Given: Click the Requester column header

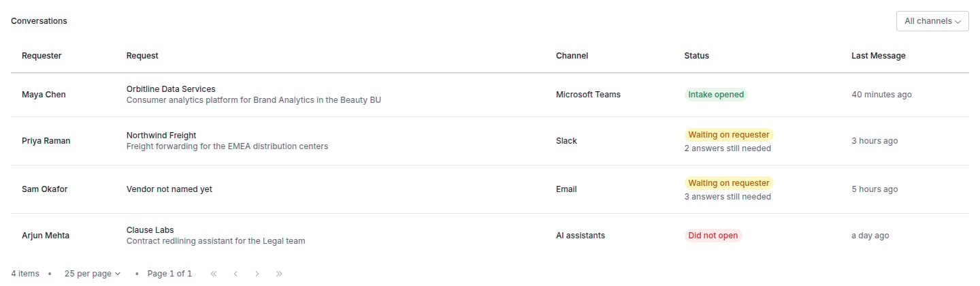Looking at the screenshot, I should 42,56.
